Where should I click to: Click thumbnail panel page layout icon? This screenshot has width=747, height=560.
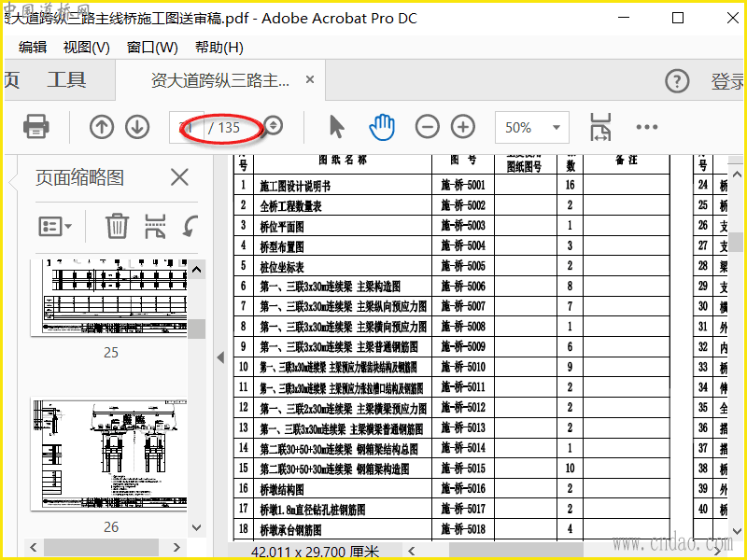point(155,226)
